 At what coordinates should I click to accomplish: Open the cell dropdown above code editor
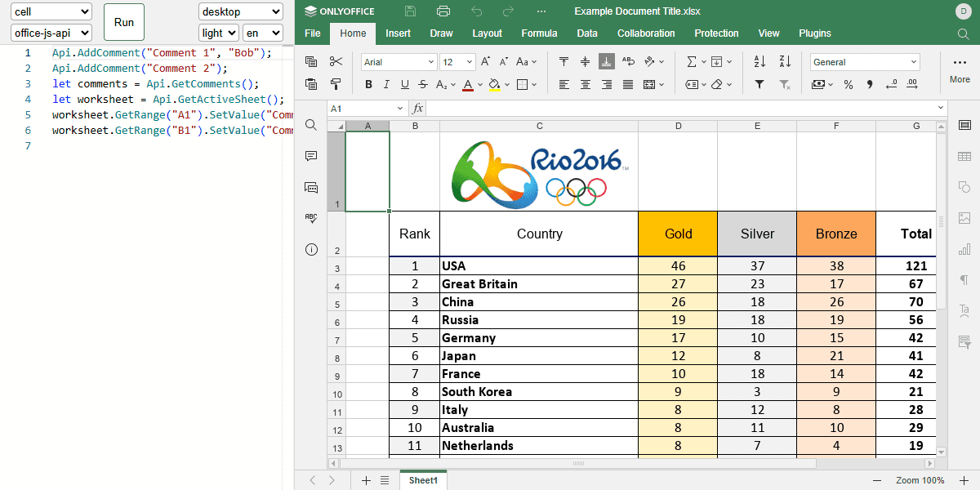click(51, 12)
